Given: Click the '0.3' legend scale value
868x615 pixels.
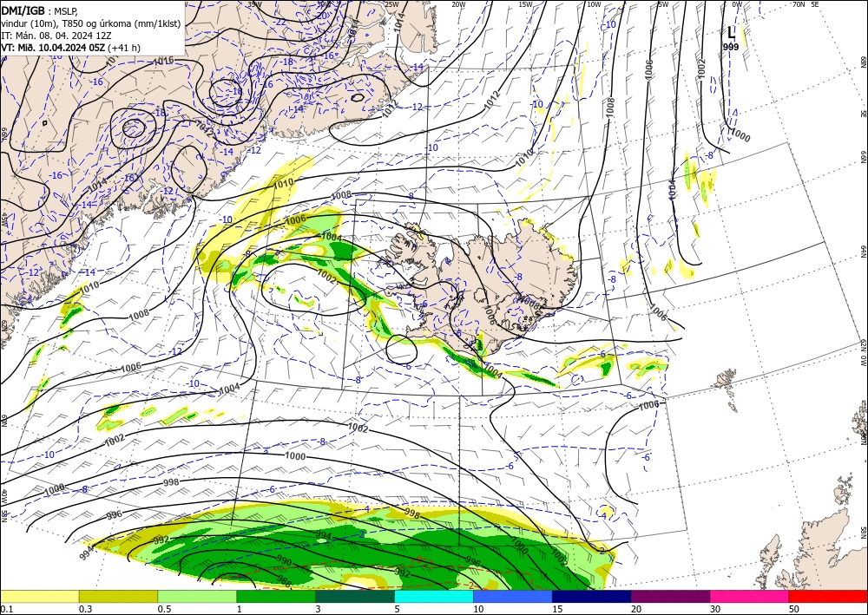Looking at the screenshot, I should tap(86, 609).
